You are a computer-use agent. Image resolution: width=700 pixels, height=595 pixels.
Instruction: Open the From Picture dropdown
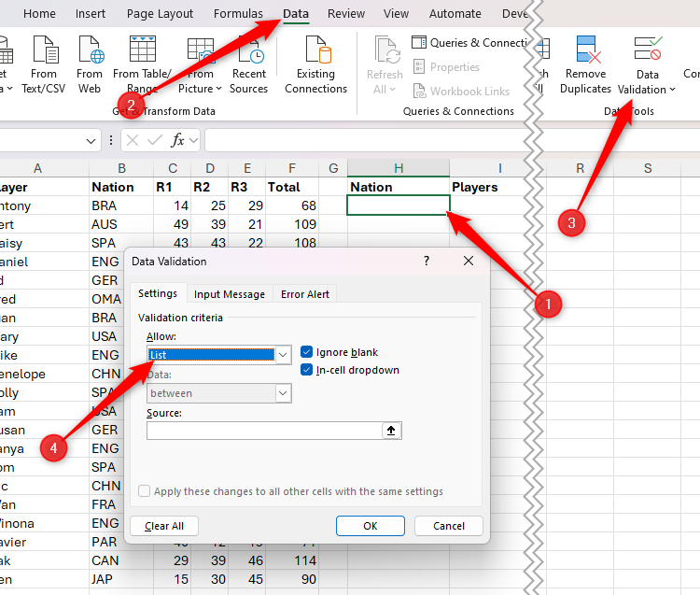point(218,90)
